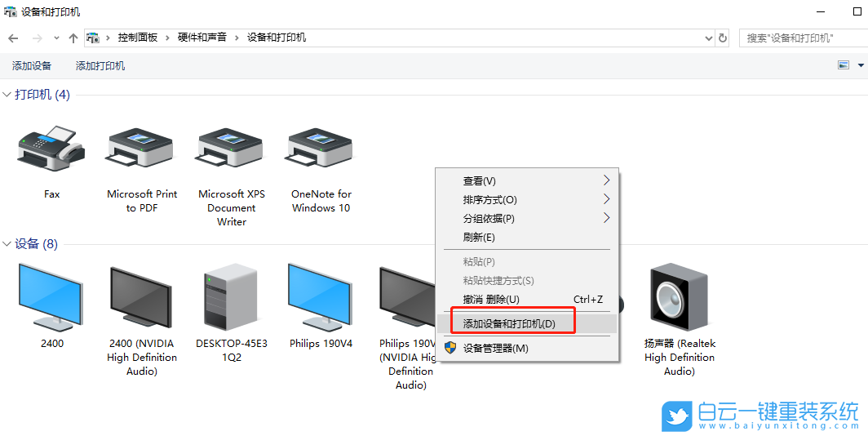Click 控制面板 in the breadcrumb path
The width and height of the screenshot is (868, 436).
pyautogui.click(x=138, y=38)
